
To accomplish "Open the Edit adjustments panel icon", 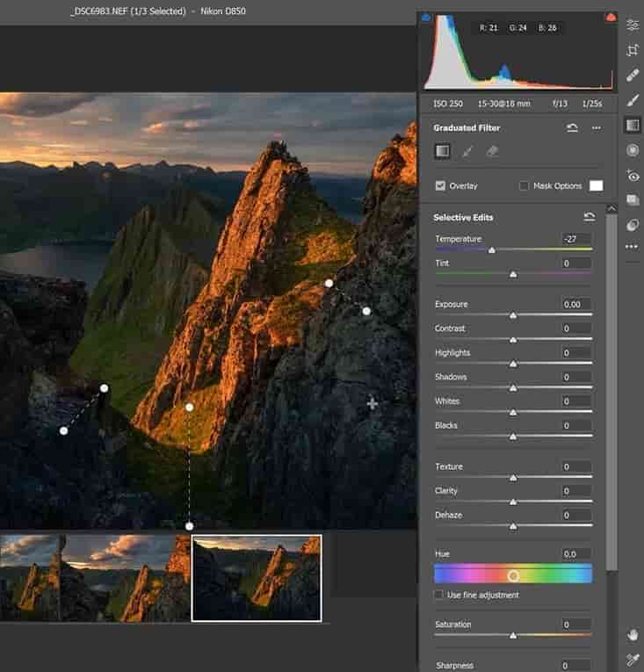I will point(632,25).
